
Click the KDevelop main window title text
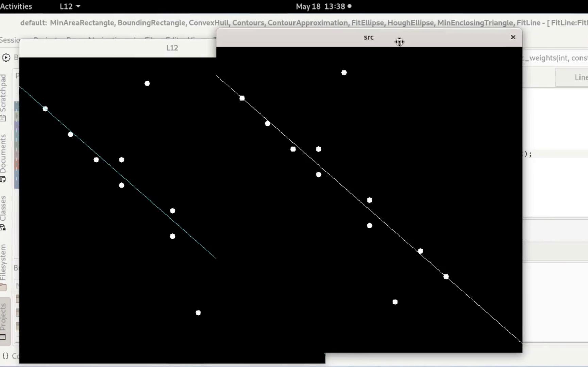(x=304, y=23)
